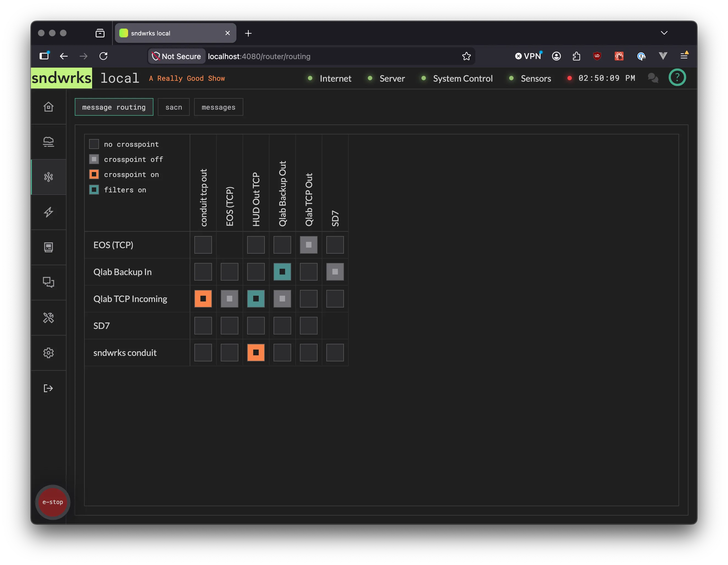Viewport: 728px width, 565px height.
Task: Click the System Control status indicator
Action: pos(457,78)
